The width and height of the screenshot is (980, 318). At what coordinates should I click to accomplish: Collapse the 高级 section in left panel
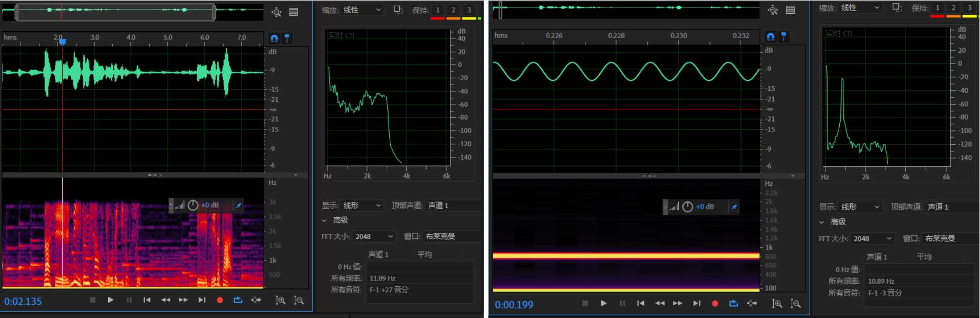pyautogui.click(x=324, y=220)
